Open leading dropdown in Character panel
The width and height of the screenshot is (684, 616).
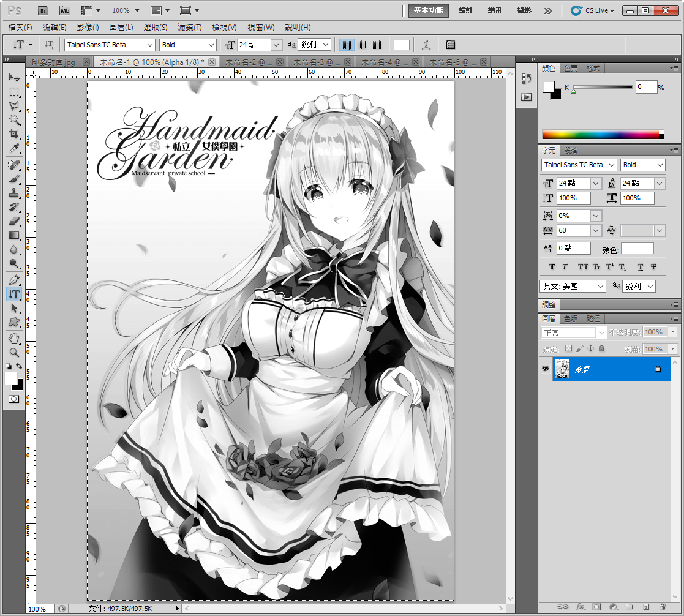[x=660, y=183]
